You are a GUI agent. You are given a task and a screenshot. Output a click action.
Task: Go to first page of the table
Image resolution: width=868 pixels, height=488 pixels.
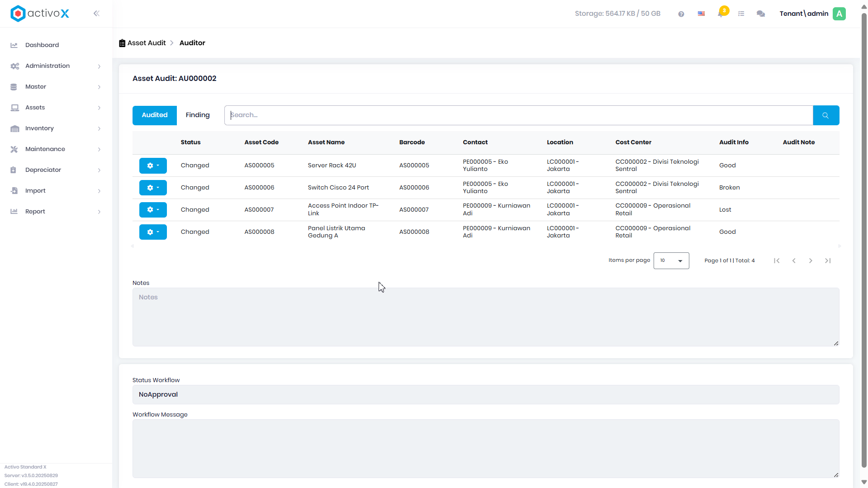[x=777, y=261]
